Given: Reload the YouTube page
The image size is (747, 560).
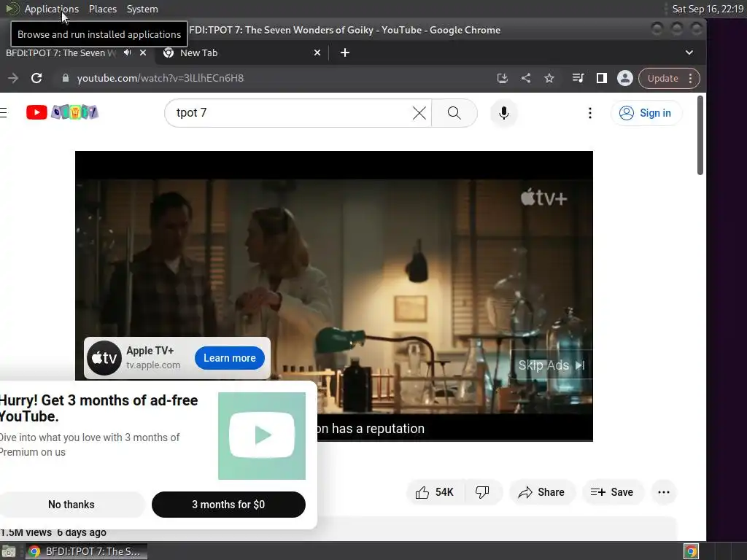Looking at the screenshot, I should click(36, 78).
